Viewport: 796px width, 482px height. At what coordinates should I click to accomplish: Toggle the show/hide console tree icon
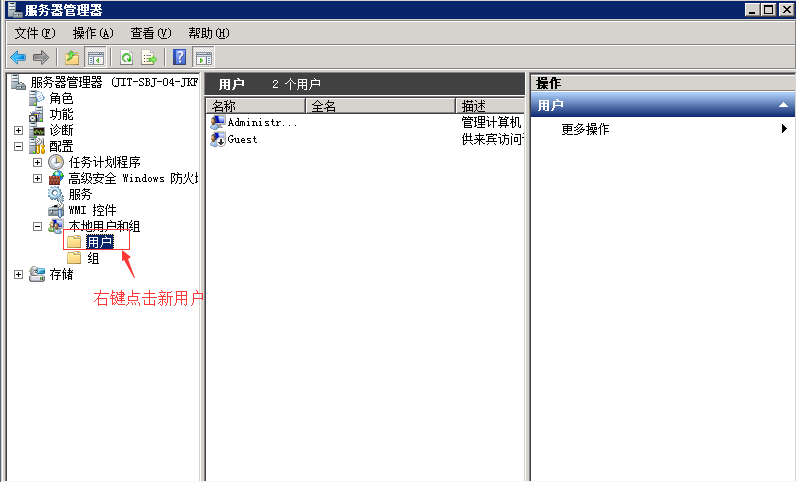(x=95, y=57)
